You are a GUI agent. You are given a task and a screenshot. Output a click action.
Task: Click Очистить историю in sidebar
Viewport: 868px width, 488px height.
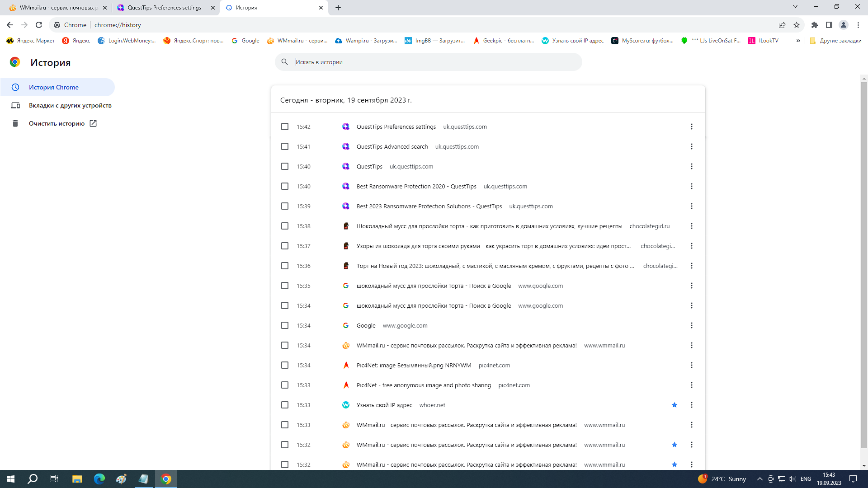(x=54, y=123)
